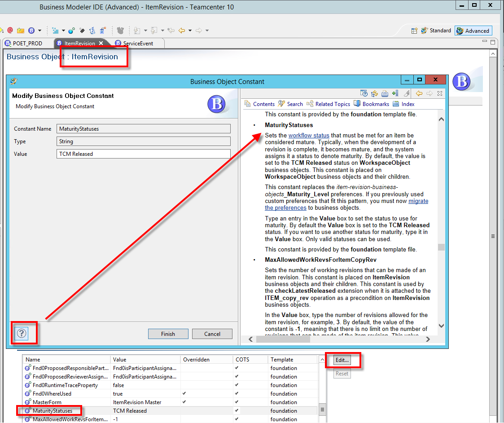Click the Overridden column header
The height and width of the screenshot is (423, 504).
pos(206,359)
